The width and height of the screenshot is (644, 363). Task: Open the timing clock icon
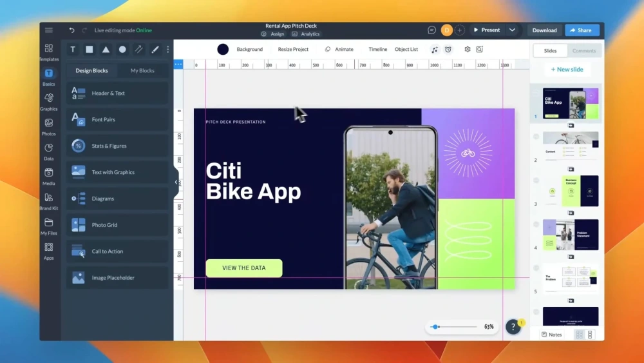[x=448, y=50]
